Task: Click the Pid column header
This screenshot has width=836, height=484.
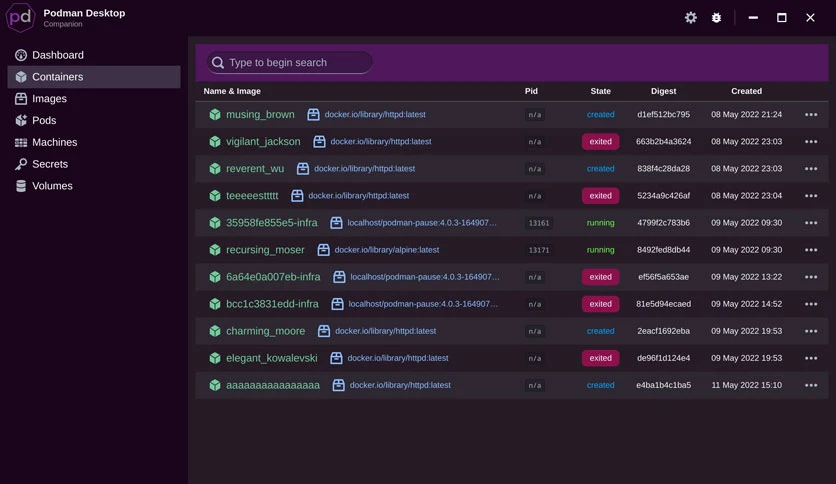Action: [531, 91]
